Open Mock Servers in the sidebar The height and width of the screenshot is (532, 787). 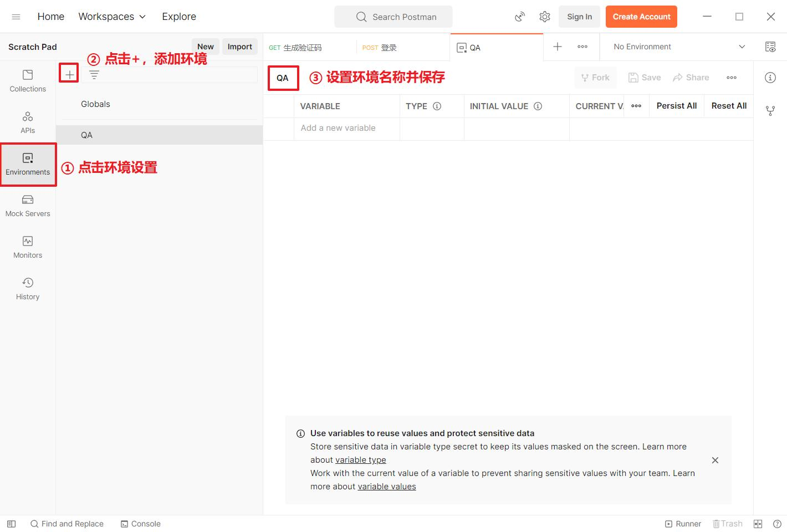[x=28, y=206]
